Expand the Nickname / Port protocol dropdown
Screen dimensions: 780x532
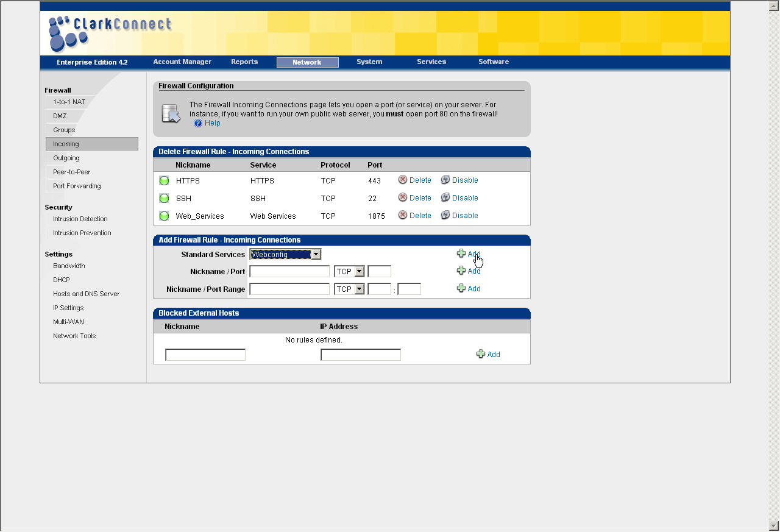[360, 272]
